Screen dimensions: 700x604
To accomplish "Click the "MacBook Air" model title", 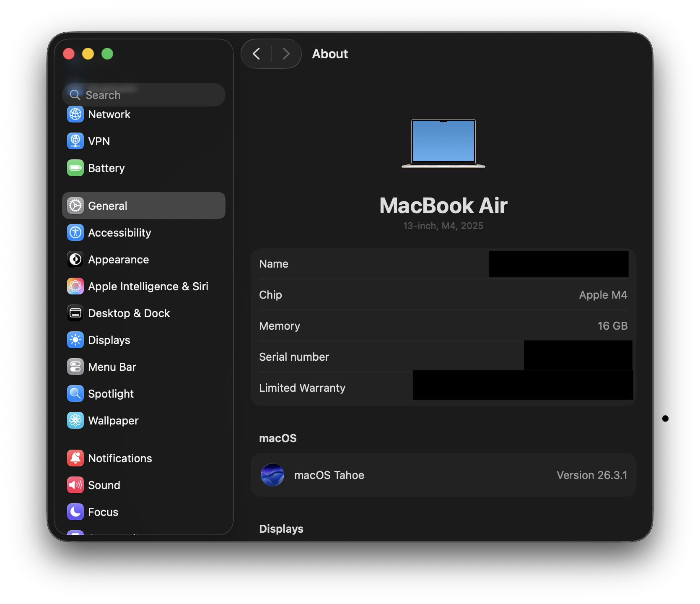I will coord(443,206).
